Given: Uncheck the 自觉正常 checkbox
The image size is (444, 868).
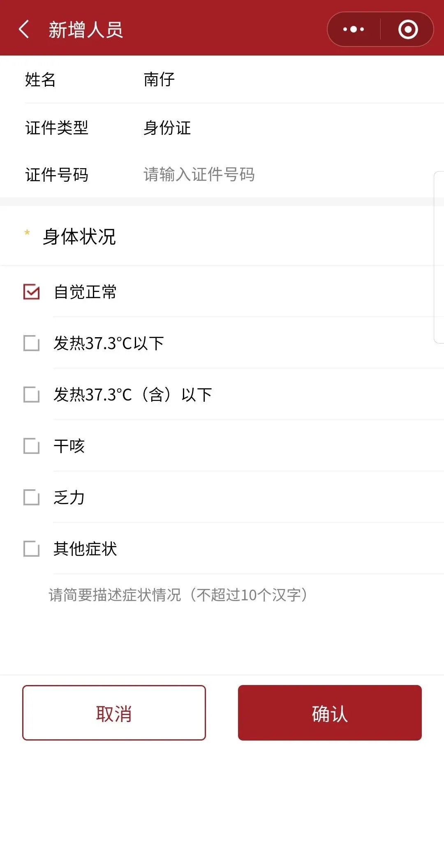Looking at the screenshot, I should 32,292.
